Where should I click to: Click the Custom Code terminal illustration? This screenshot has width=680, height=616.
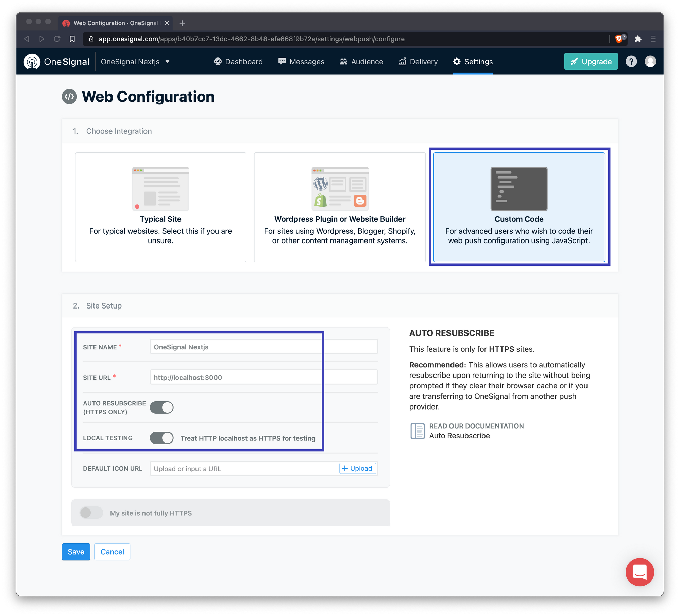[519, 189]
